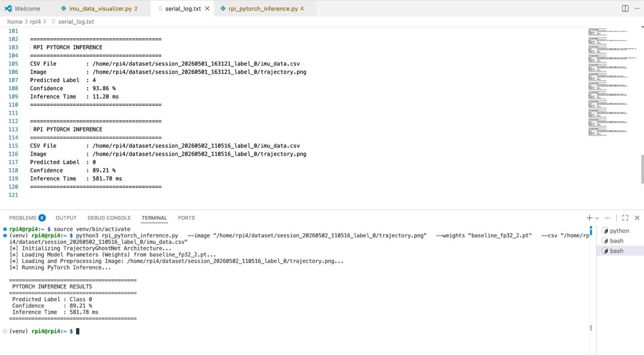Select the highlighted second bash terminal
The width and height of the screenshot is (644, 355).
pos(620,251)
